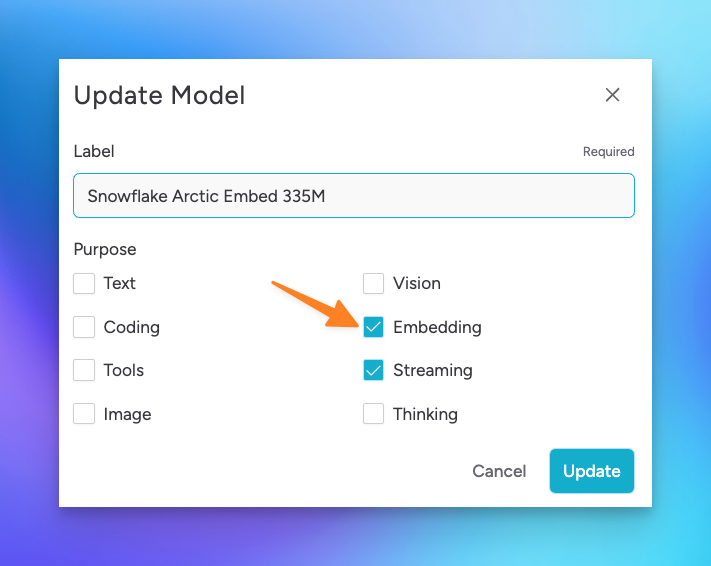Click the Cancel button
711x566 pixels.
pyautogui.click(x=499, y=471)
